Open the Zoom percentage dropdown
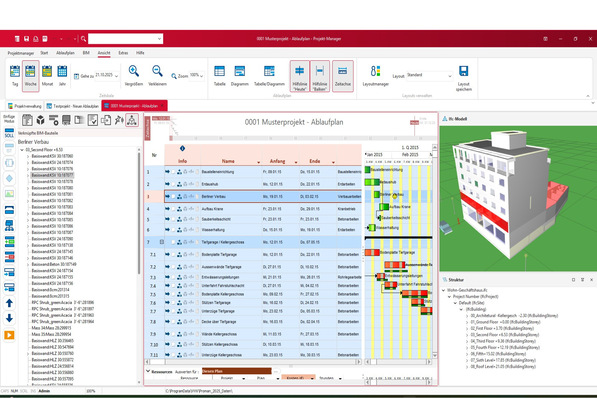 coord(201,76)
